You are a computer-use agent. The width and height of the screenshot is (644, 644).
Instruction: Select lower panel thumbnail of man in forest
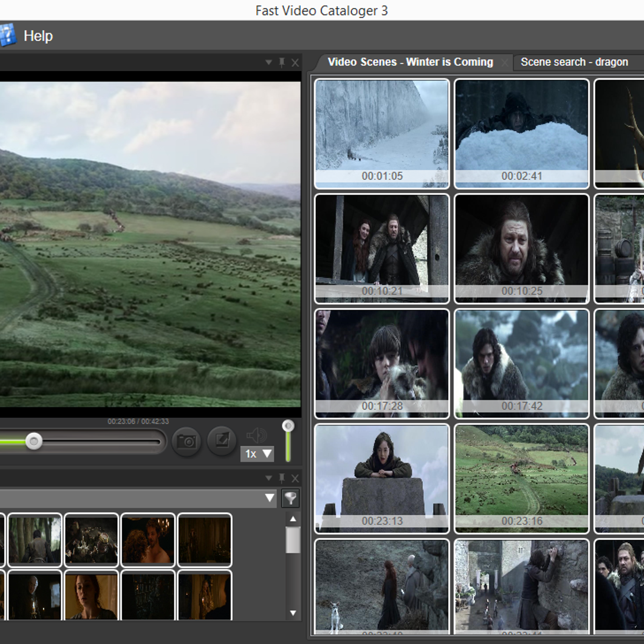point(35,540)
